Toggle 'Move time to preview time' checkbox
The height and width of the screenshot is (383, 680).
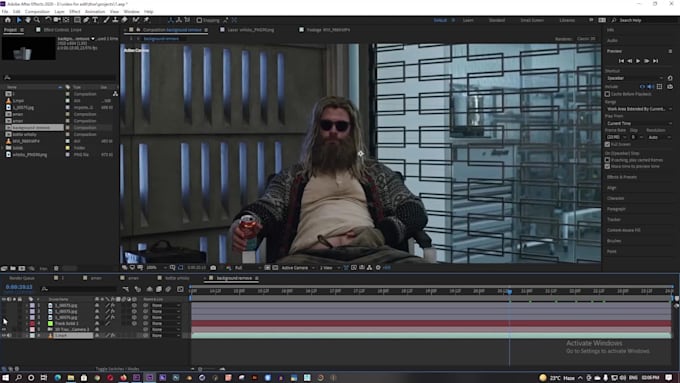[608, 166]
